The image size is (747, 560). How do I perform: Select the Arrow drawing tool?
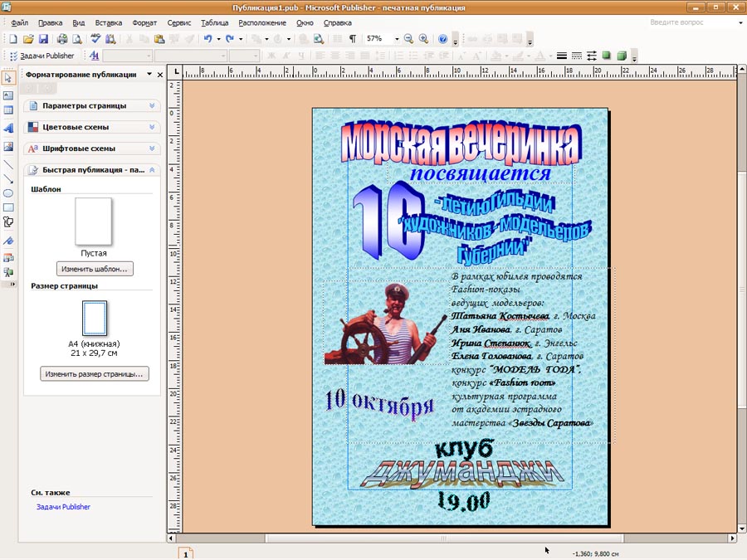pos(8,179)
